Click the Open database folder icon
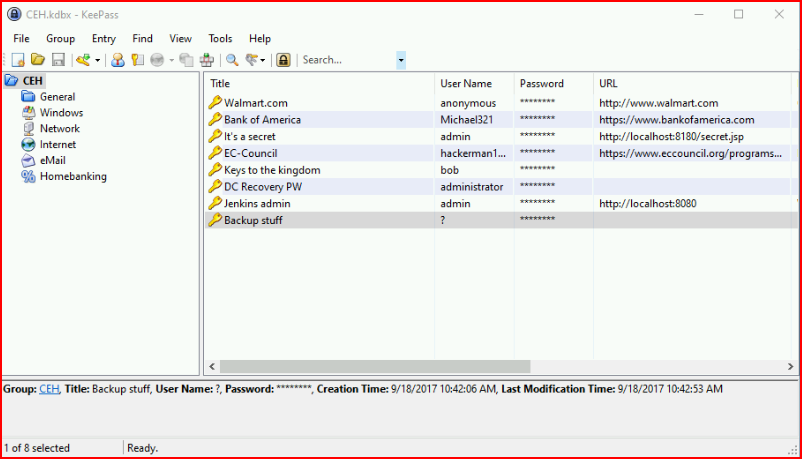 [x=38, y=60]
